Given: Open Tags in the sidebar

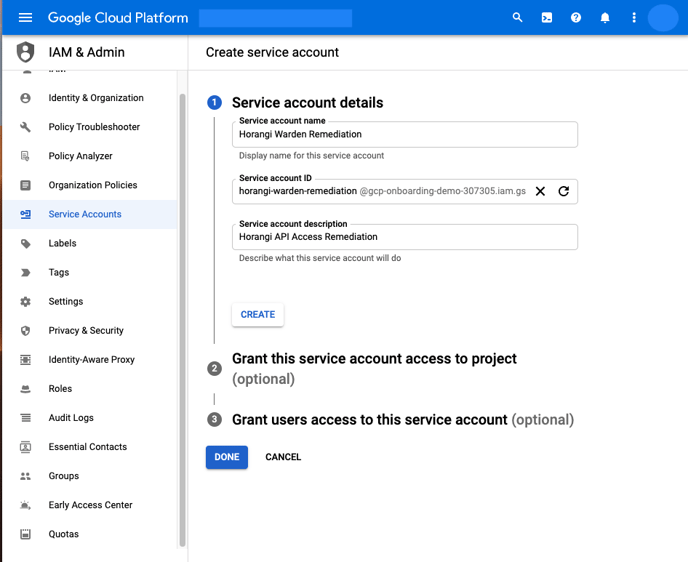Looking at the screenshot, I should [59, 272].
